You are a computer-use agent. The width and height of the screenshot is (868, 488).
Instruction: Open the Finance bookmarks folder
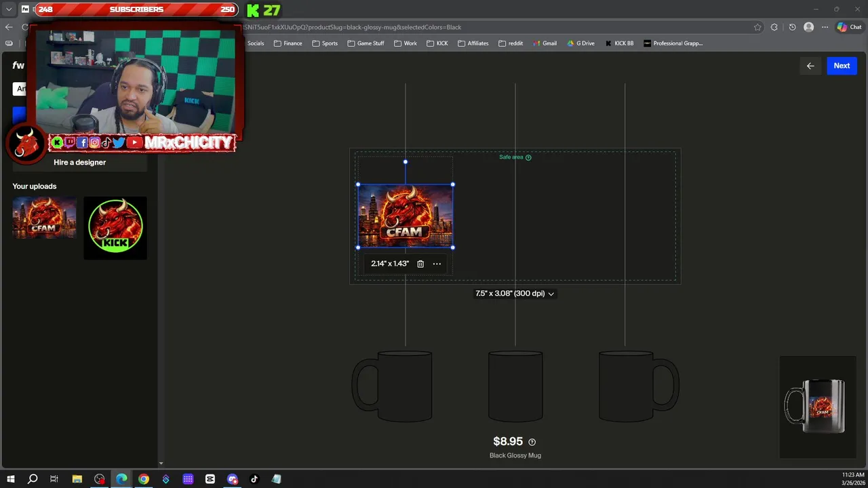click(x=288, y=43)
